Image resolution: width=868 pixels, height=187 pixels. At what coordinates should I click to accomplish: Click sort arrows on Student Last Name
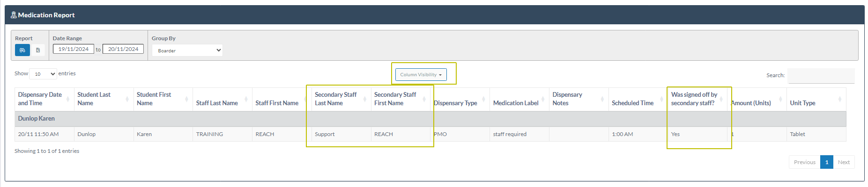coord(127,99)
